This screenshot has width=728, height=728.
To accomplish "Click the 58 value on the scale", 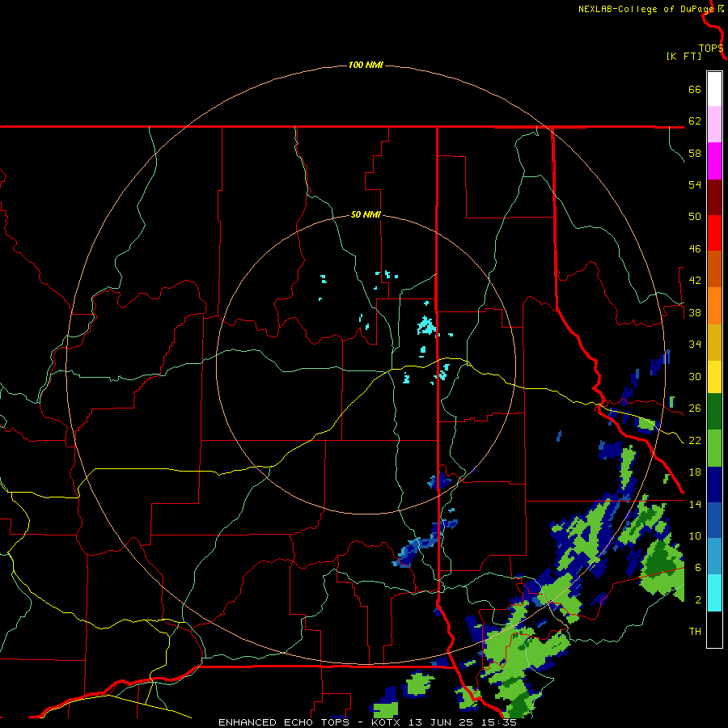I will [x=695, y=153].
